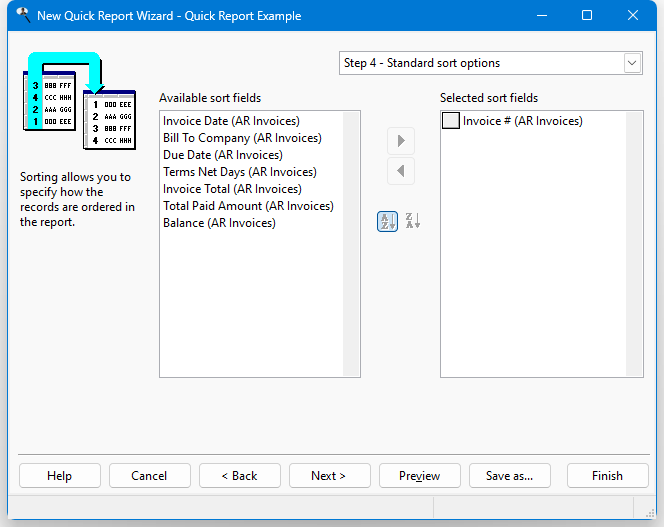Select ascending A-Z sort order

click(387, 221)
